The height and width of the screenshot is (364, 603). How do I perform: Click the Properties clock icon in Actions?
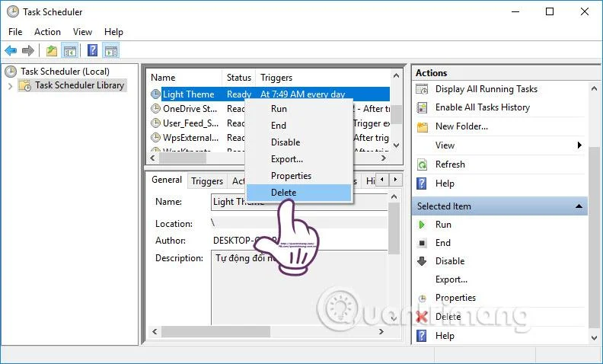423,299
